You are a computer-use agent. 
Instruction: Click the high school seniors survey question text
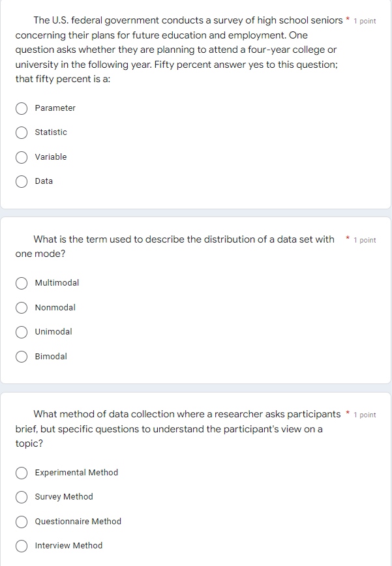pyautogui.click(x=176, y=49)
